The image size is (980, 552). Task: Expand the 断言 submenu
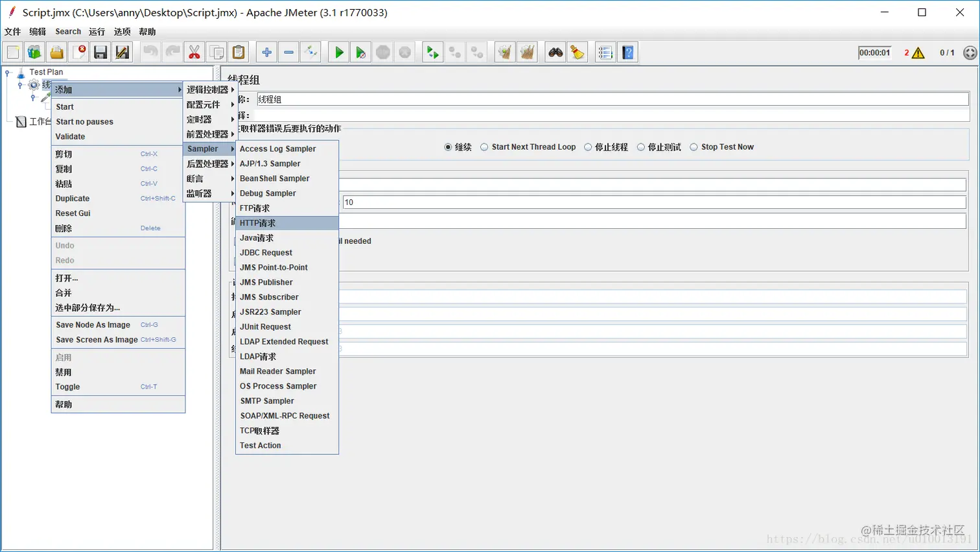click(x=210, y=179)
